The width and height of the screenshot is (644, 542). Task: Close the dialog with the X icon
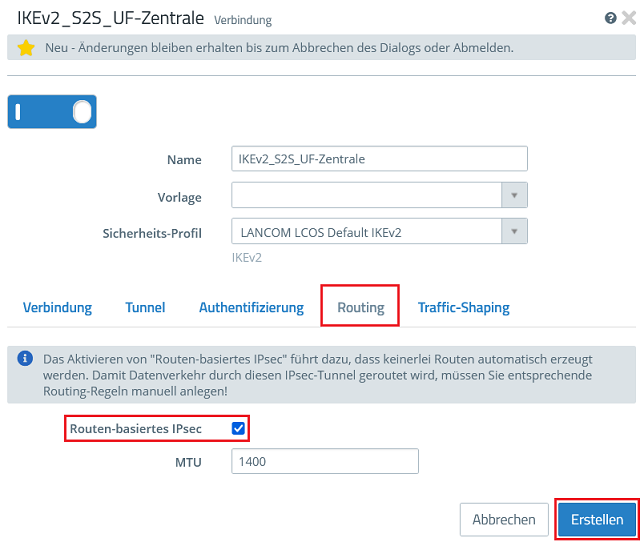click(x=629, y=18)
